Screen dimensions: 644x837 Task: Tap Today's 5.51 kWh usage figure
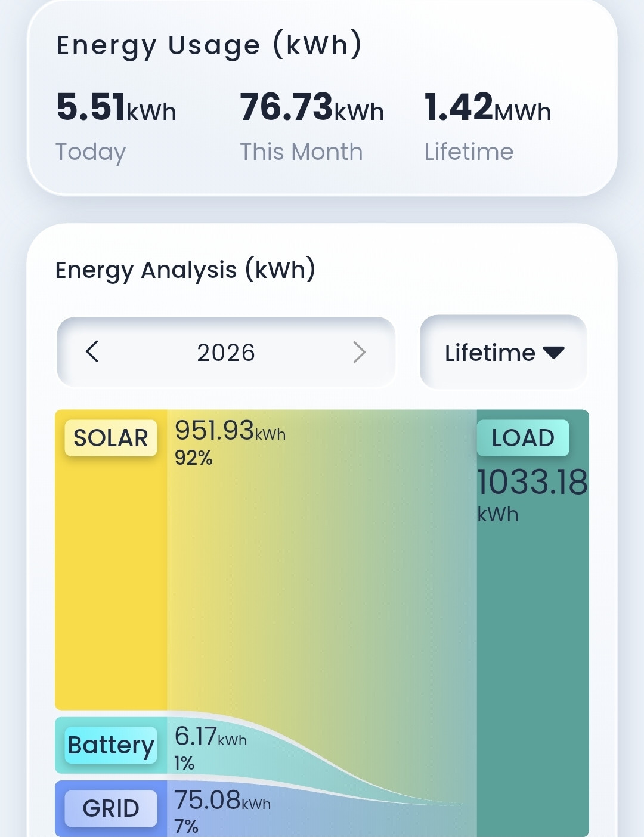pyautogui.click(x=116, y=107)
